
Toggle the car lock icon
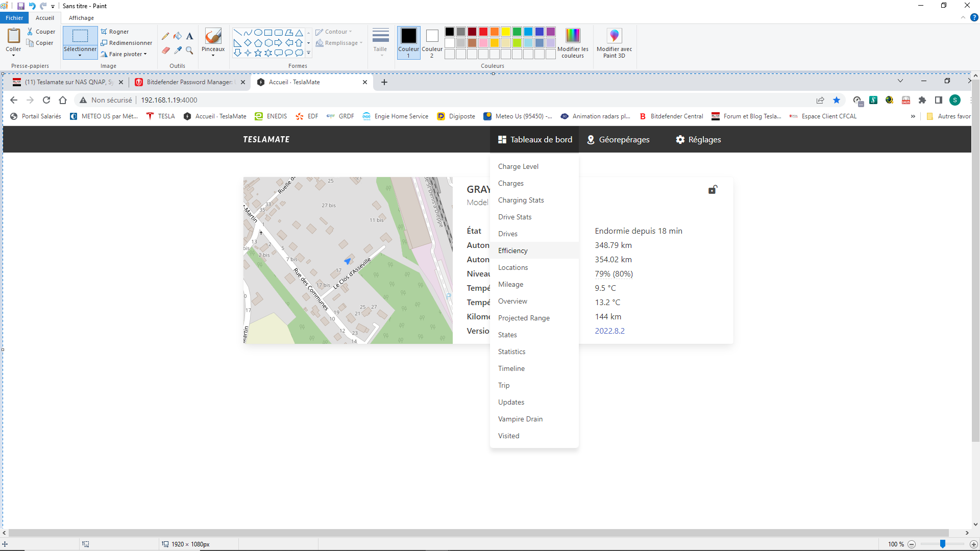click(x=713, y=190)
